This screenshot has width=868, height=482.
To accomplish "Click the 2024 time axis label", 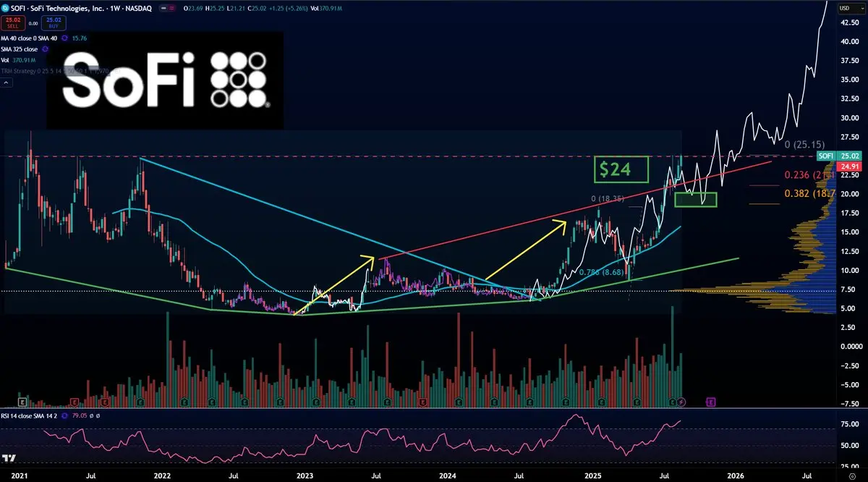I will [448, 476].
